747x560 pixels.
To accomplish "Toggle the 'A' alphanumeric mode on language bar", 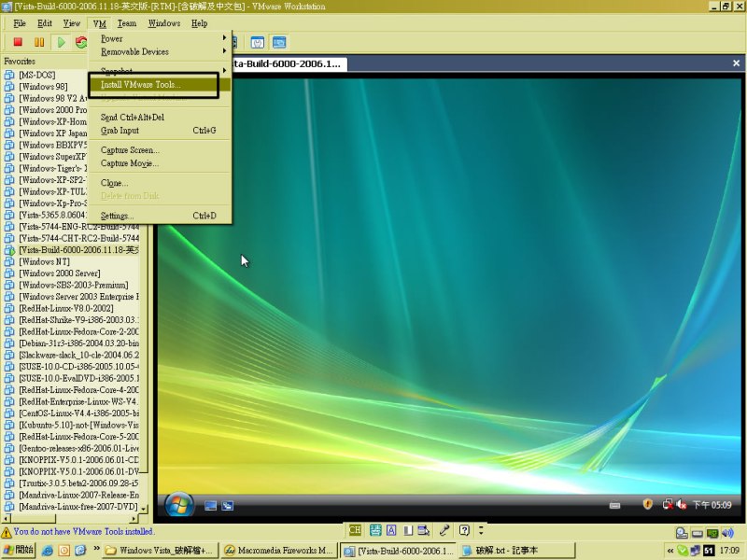I will 391,530.
